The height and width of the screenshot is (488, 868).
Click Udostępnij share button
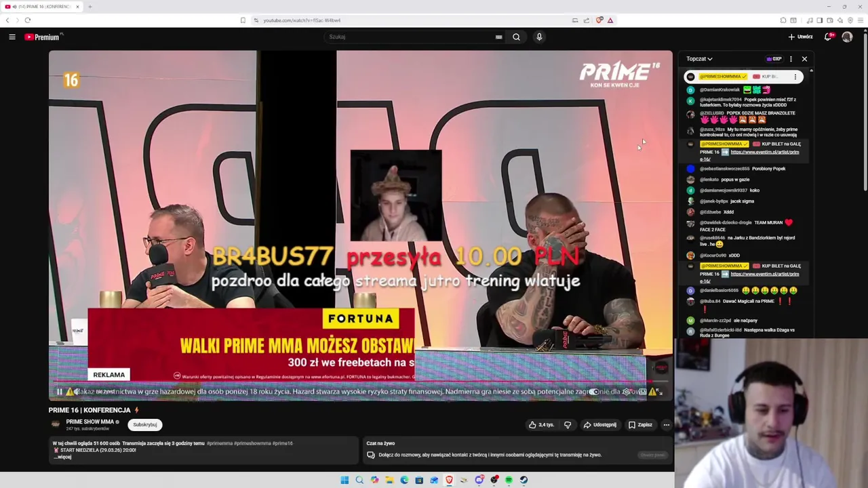pos(600,425)
